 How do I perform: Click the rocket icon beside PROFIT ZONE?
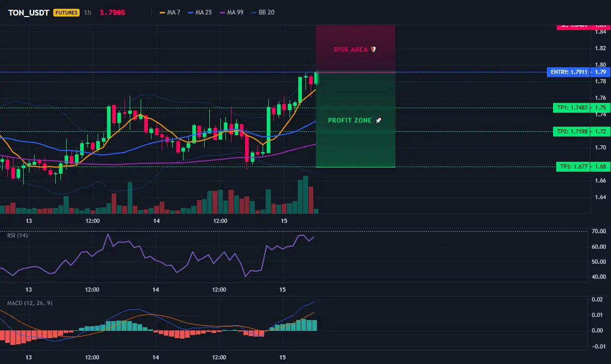pos(378,120)
